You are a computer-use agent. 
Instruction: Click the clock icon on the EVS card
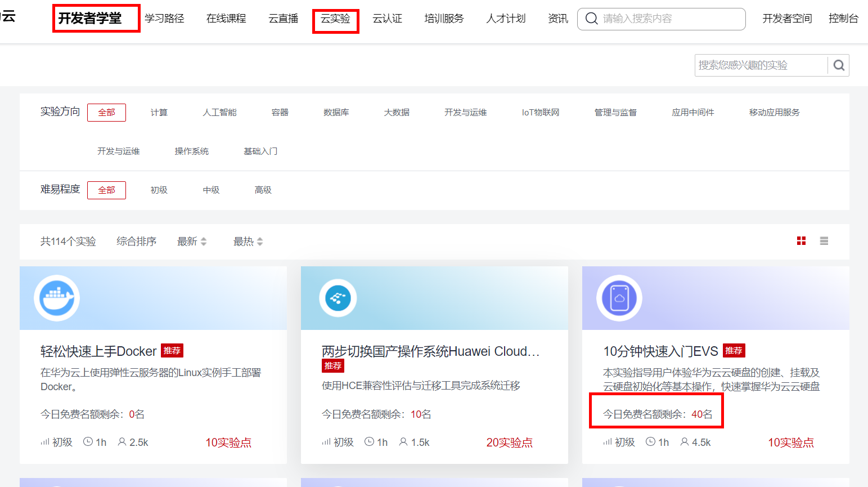(x=651, y=442)
